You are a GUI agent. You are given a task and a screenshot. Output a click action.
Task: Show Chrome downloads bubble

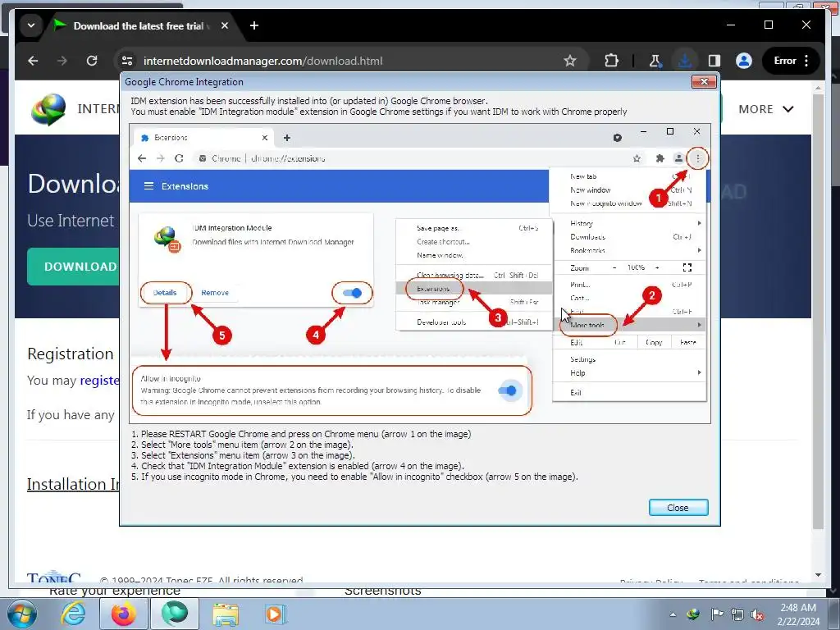pos(685,61)
